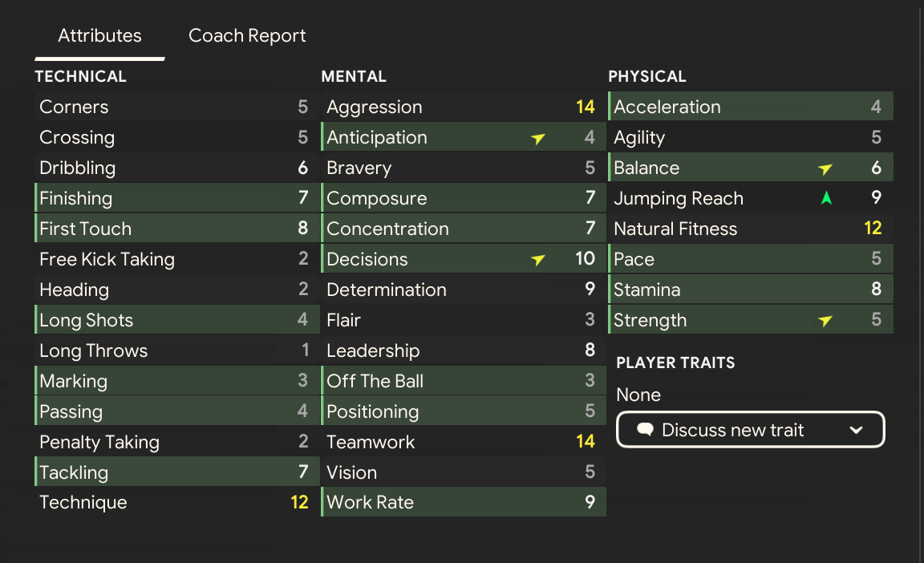This screenshot has height=563, width=924.
Task: Click the Composure attribute row
Action: (463, 198)
